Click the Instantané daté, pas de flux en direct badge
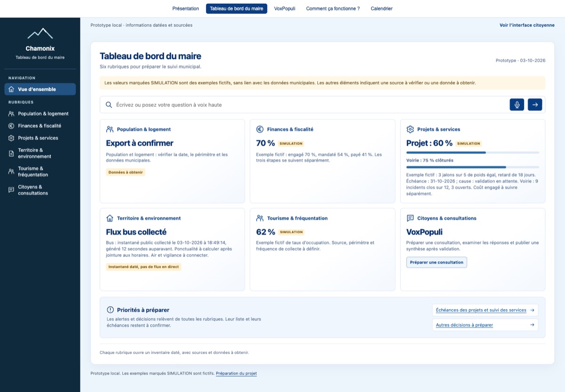Viewport: 565px width, 392px height. click(x=144, y=267)
